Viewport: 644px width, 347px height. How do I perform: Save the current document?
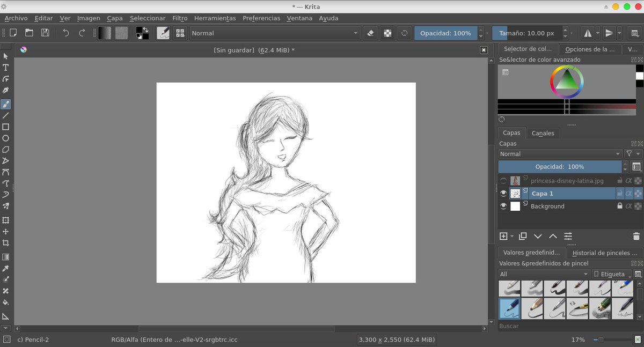[45, 33]
